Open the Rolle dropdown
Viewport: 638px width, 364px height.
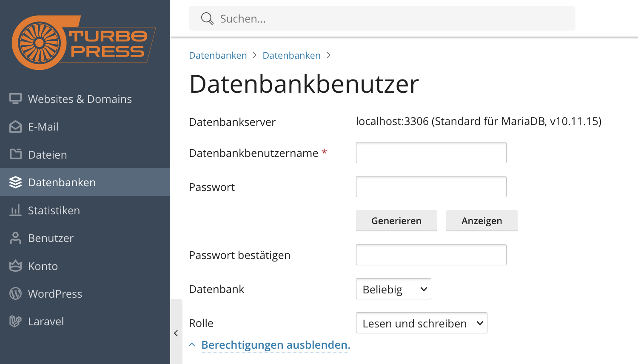[422, 323]
